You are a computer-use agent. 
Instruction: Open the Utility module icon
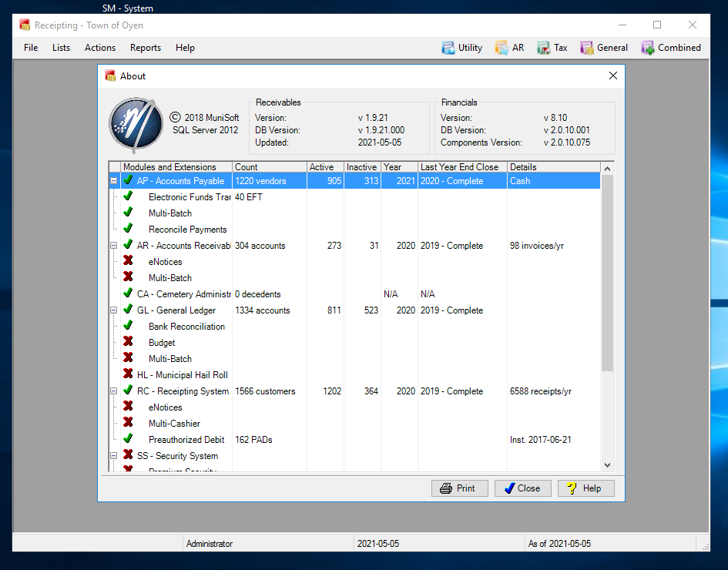pyautogui.click(x=448, y=48)
